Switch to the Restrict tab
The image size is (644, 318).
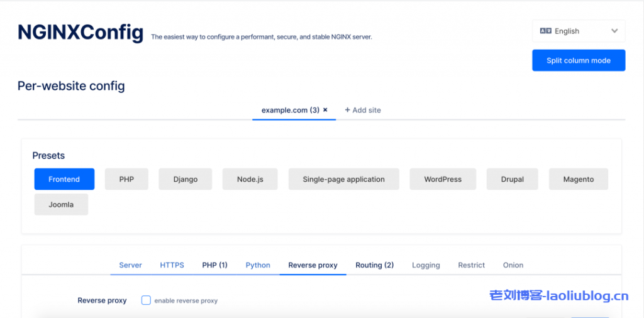tap(472, 265)
